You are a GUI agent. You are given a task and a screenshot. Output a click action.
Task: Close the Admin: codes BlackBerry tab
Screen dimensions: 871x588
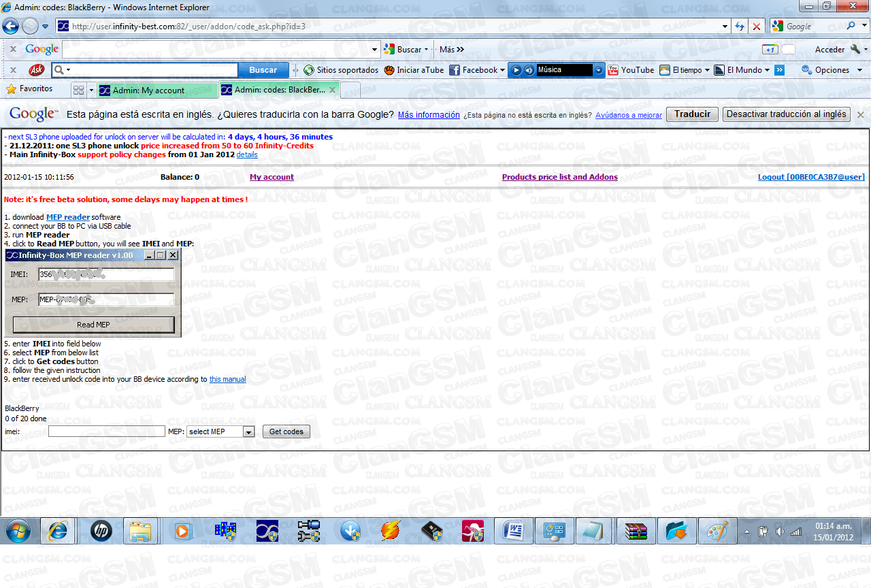pyautogui.click(x=332, y=89)
